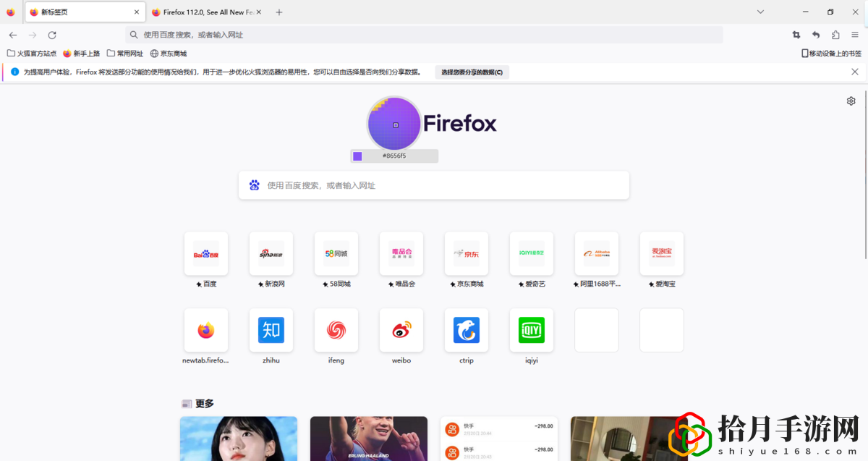868x461 pixels.
Task: Open the 快手 payment records thumbnail
Action: coord(499,439)
